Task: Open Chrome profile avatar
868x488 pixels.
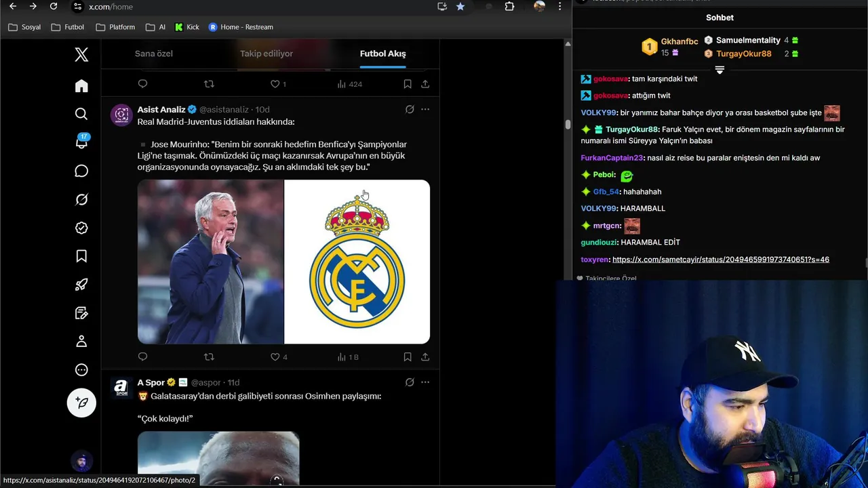Action: (x=539, y=6)
